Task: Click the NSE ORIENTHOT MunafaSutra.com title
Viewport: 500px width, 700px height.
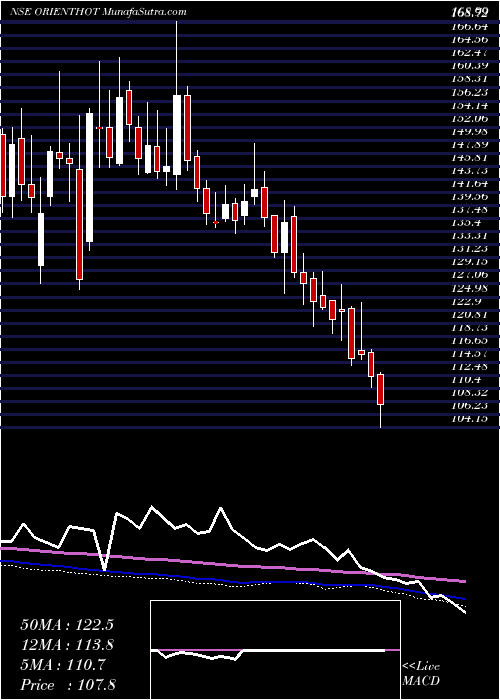Action: tap(98, 12)
